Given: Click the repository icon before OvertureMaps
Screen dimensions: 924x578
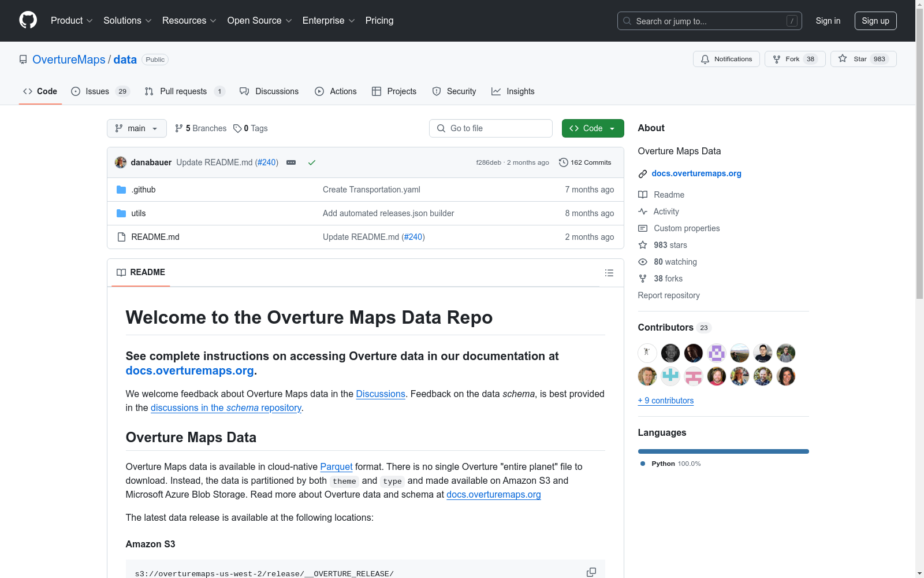Looking at the screenshot, I should pyautogui.click(x=23, y=60).
